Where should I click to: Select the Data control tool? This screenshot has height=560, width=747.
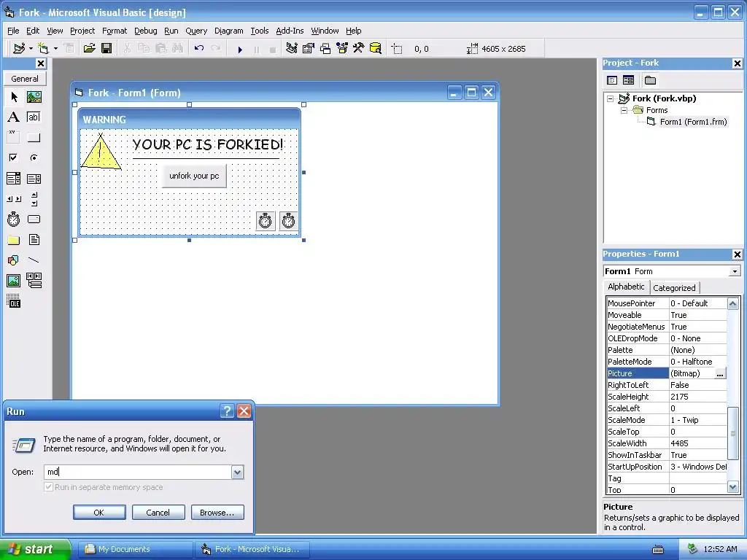(34, 281)
